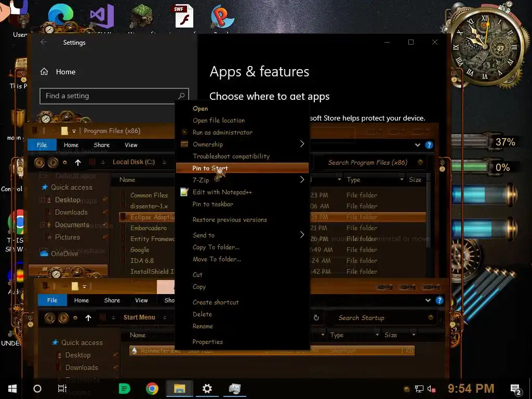Open Task View on taskbar

tap(62, 389)
